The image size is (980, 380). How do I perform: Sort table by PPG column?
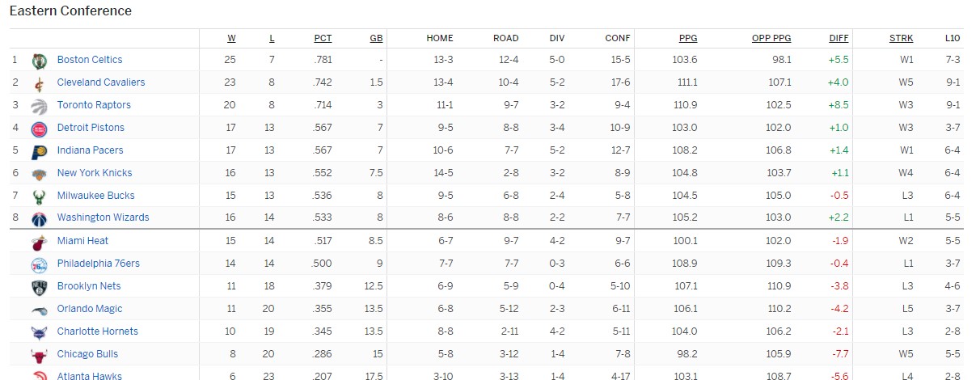pos(688,38)
